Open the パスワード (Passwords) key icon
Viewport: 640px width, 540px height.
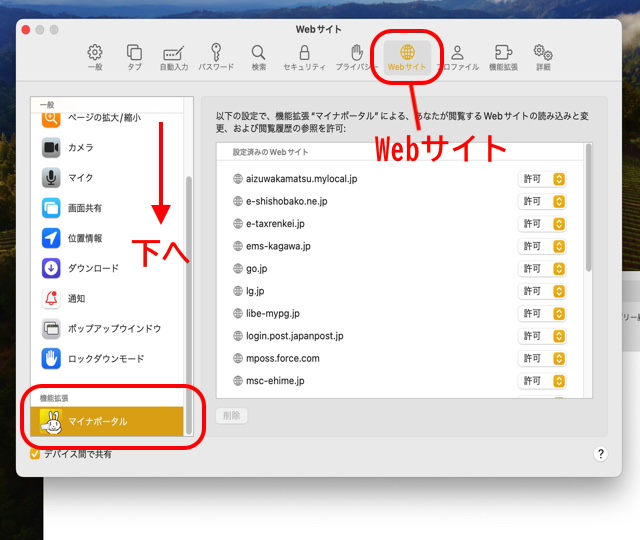[216, 57]
